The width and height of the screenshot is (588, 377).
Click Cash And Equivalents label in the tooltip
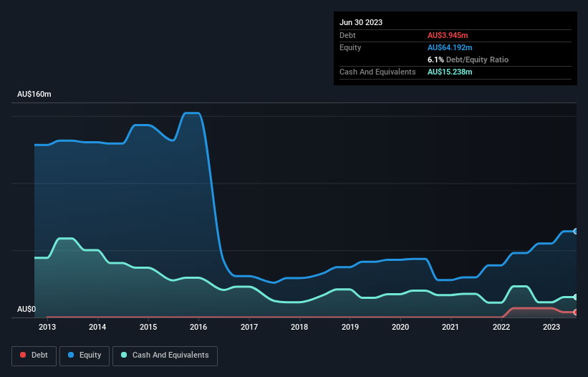click(x=377, y=72)
